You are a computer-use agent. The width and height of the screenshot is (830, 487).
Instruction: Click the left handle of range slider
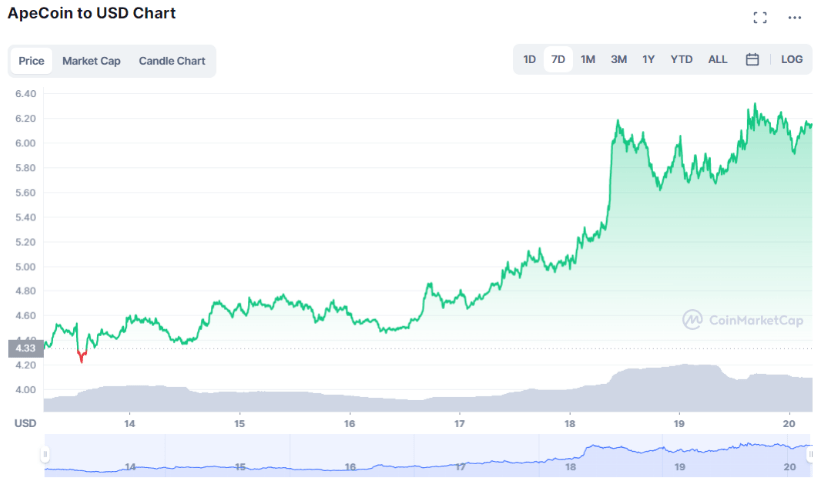point(44,454)
